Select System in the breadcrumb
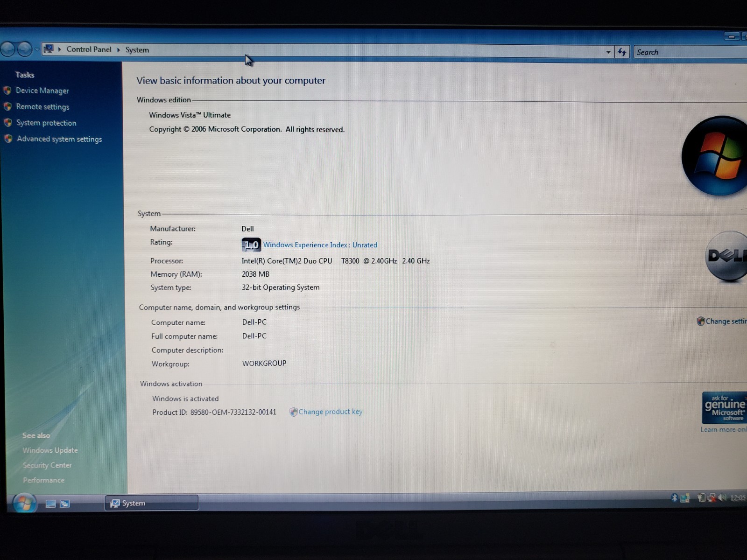The height and width of the screenshot is (560, 747). 137,50
